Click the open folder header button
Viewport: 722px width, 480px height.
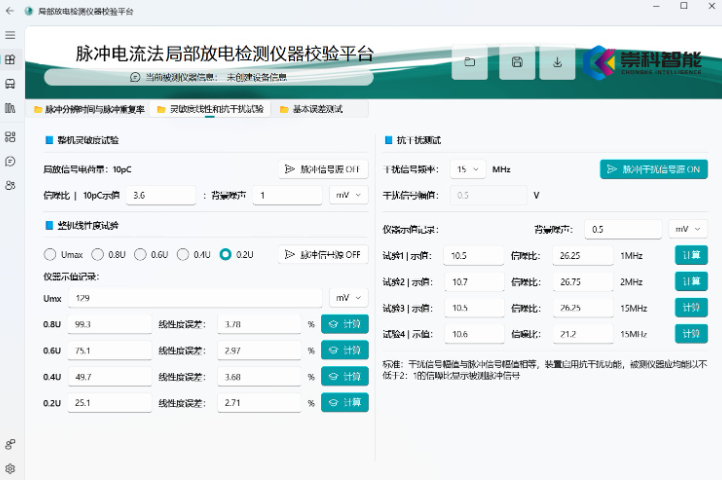click(470, 62)
